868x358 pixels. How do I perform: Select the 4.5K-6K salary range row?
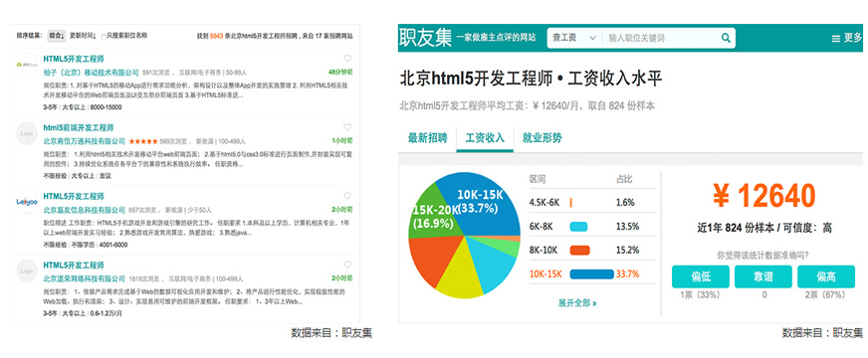[591, 203]
